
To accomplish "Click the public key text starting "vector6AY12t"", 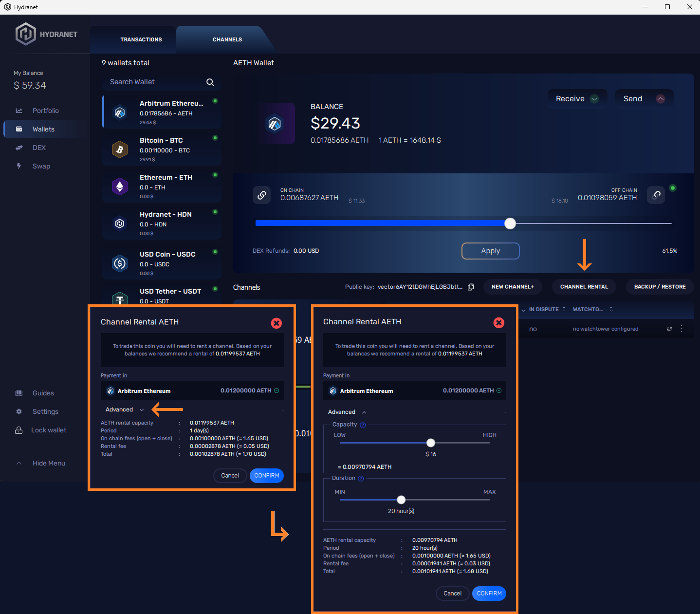I will pos(420,287).
